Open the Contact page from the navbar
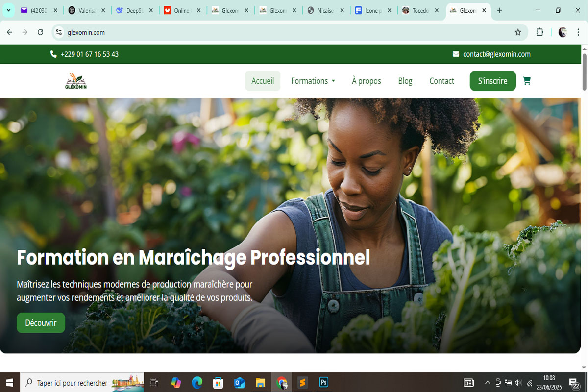This screenshot has width=588, height=392. [x=441, y=81]
